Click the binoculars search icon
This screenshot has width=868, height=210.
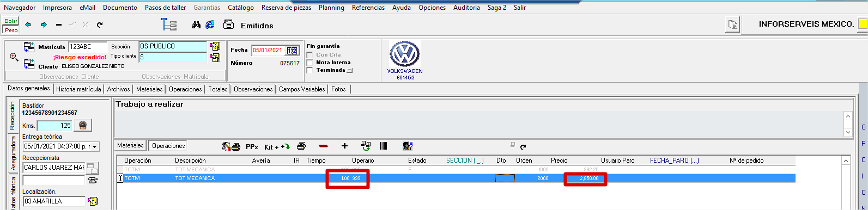coord(197,25)
